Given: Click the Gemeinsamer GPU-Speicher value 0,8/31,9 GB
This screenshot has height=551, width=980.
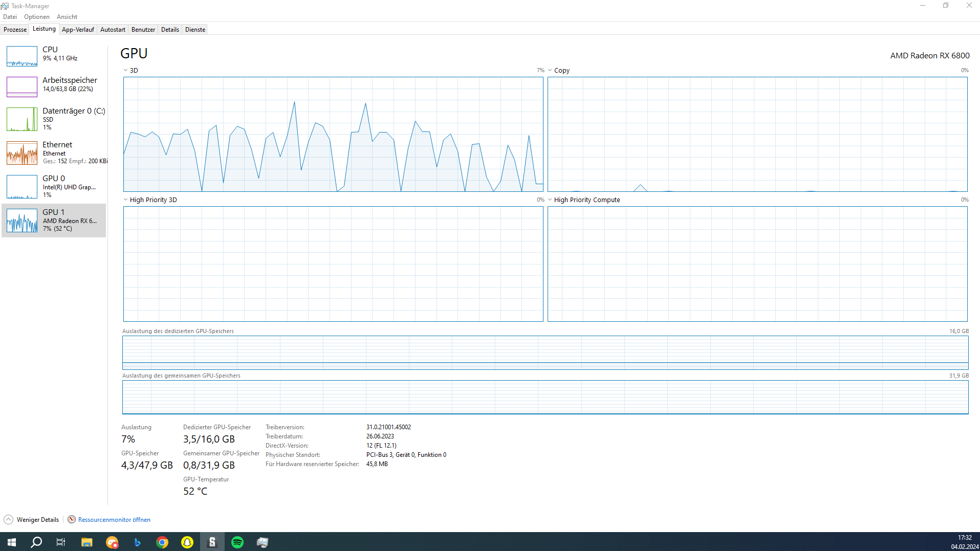Looking at the screenshot, I should 209,465.
